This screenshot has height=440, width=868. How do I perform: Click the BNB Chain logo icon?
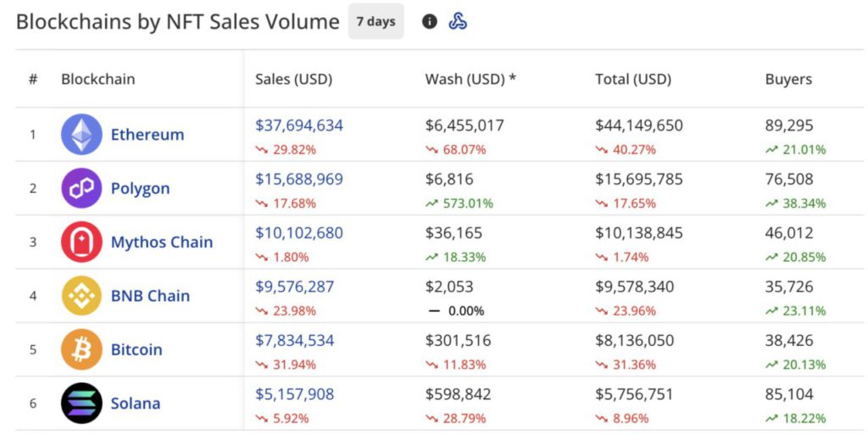coord(81,296)
